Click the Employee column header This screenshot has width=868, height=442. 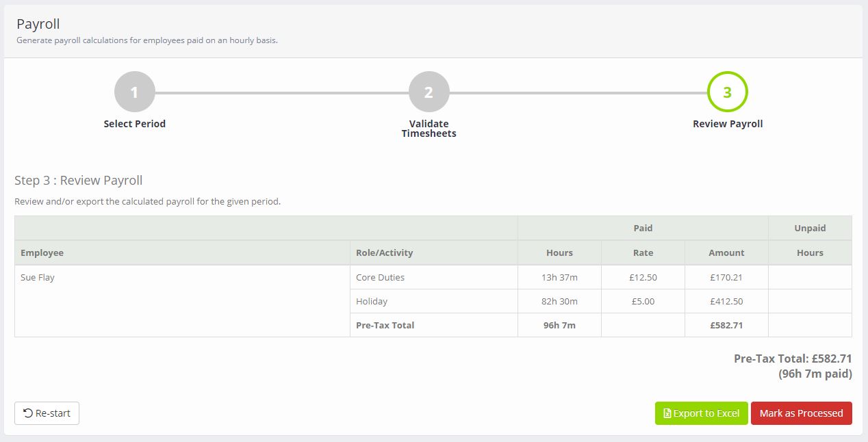(x=182, y=252)
